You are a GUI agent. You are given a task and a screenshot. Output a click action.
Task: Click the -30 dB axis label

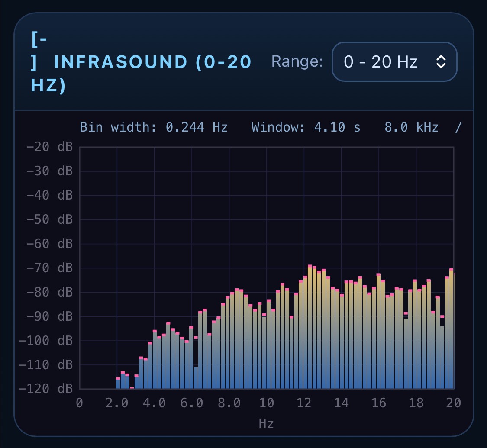[x=49, y=171]
